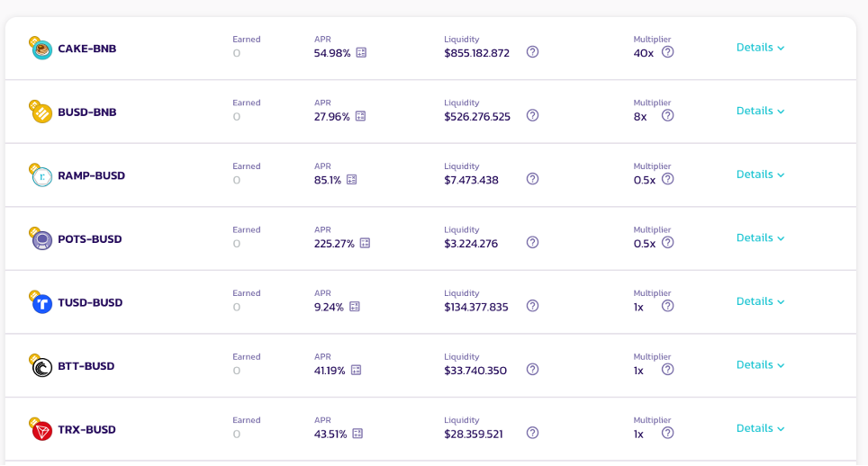The width and height of the screenshot is (868, 466).
Task: Click the TUSD-BUSD farm row name
Action: [90, 303]
